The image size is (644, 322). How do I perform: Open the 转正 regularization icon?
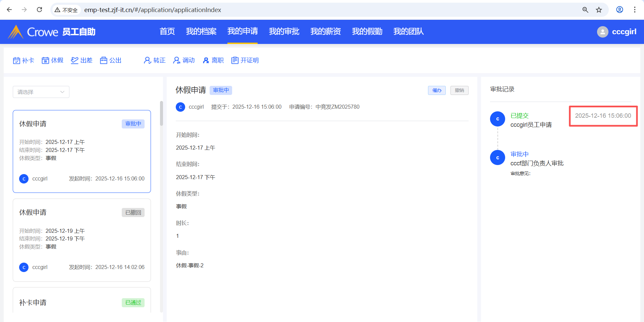[x=147, y=60]
